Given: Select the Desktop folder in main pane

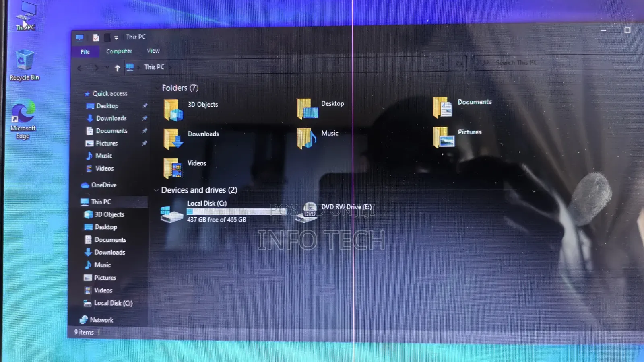Looking at the screenshot, I should pyautogui.click(x=308, y=109).
